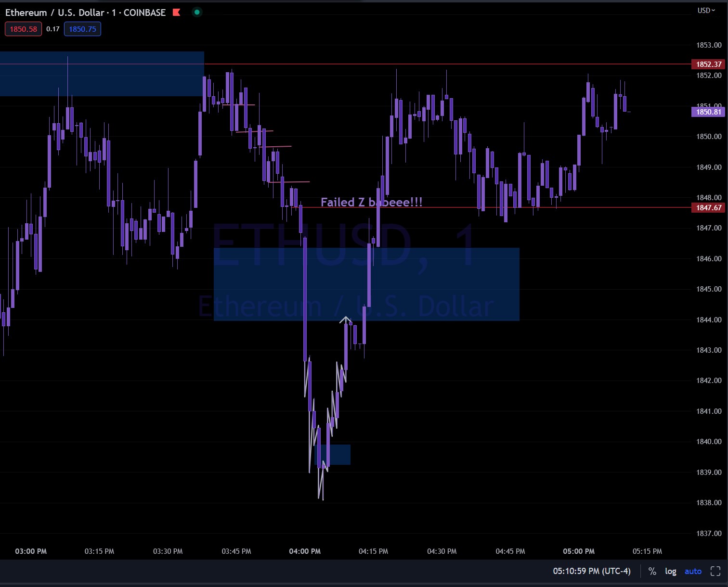Click the 1853.00 price scale value

tap(709, 45)
